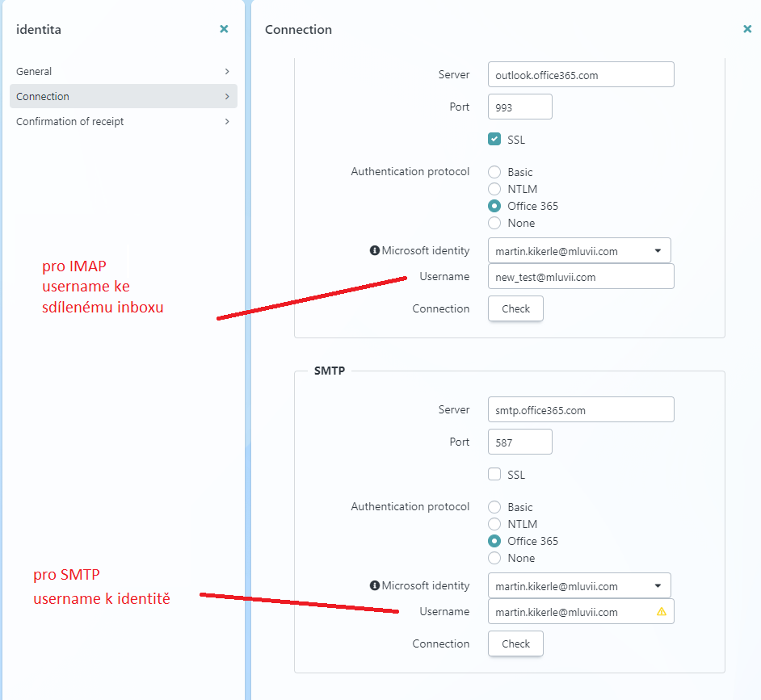Choose None authentication protocol for IMAP
This screenshot has width=761, height=700.
point(494,223)
